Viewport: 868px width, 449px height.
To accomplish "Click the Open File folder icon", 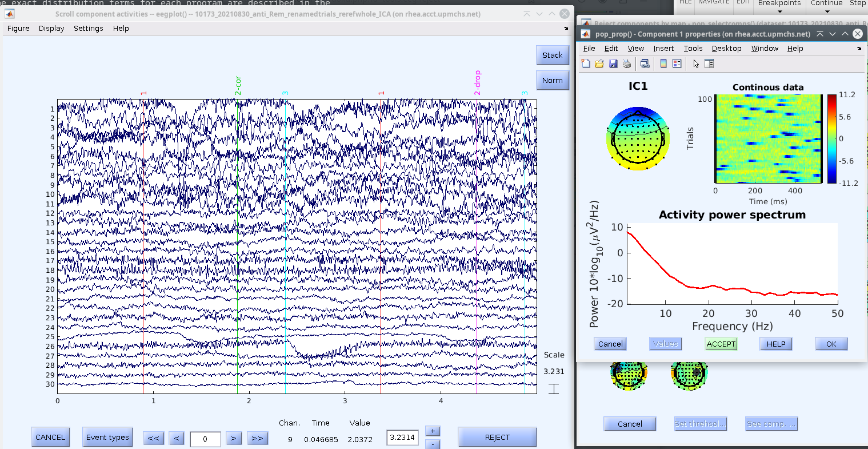I will click(599, 64).
